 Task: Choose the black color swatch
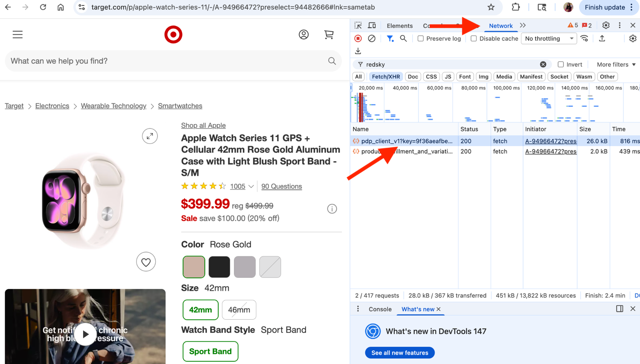click(x=219, y=267)
